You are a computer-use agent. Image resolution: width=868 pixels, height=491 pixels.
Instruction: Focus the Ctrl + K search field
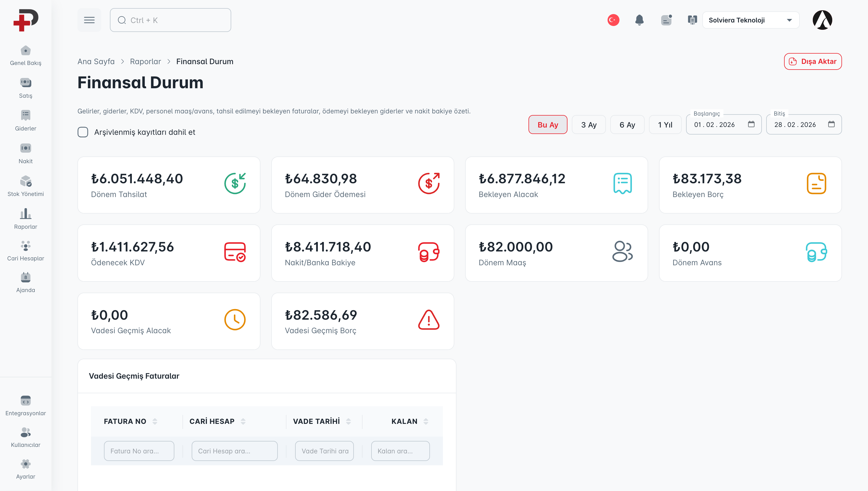pyautogui.click(x=170, y=20)
